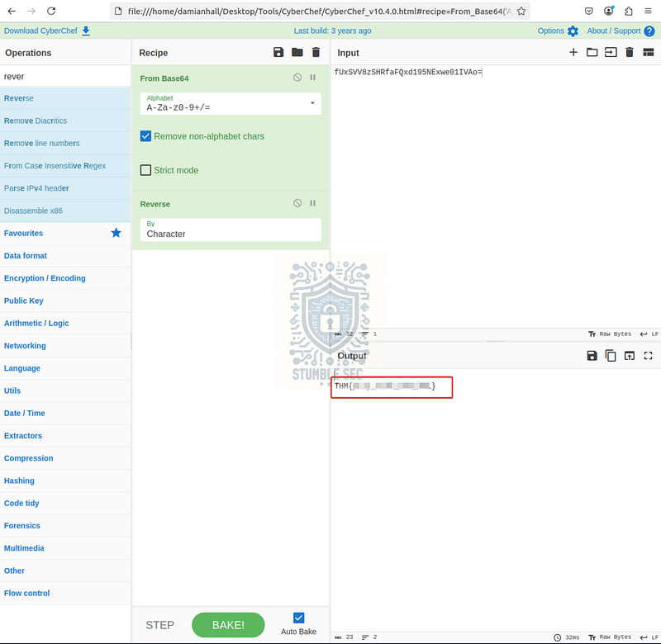661x644 pixels.
Task: Select the Parse IPv4 header operation
Action: (x=65, y=188)
